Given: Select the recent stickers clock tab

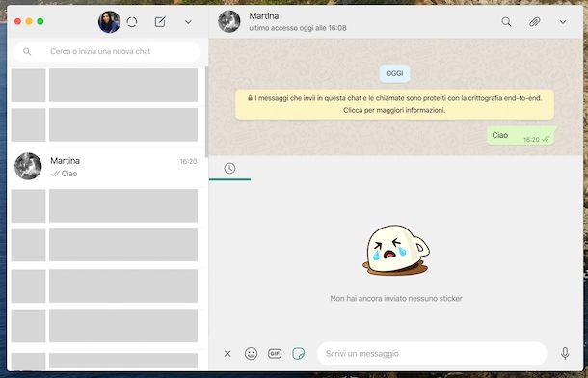Looking at the screenshot, I should 229,169.
